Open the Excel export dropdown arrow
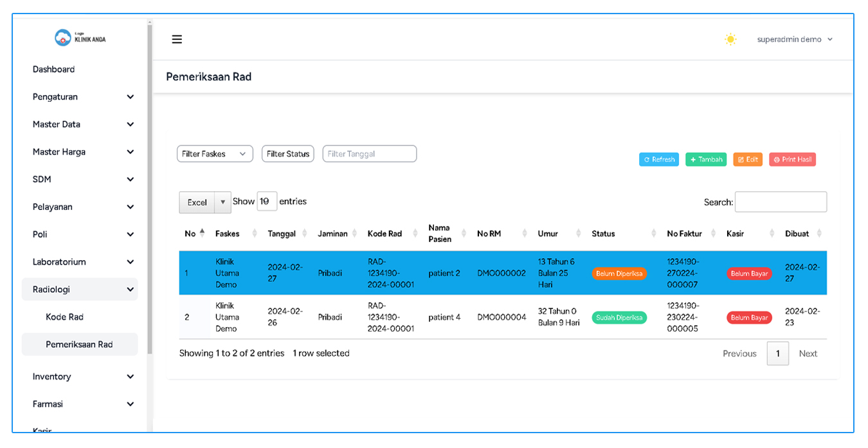 [x=222, y=202]
